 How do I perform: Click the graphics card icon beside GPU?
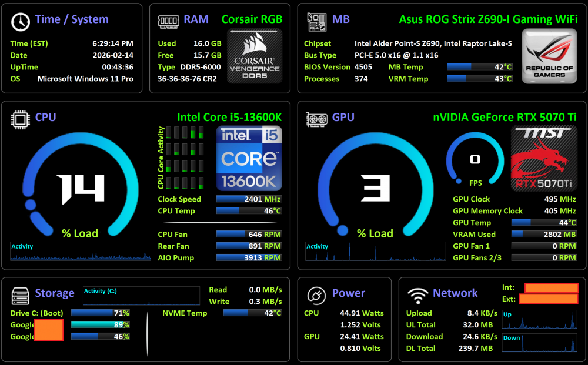point(317,119)
